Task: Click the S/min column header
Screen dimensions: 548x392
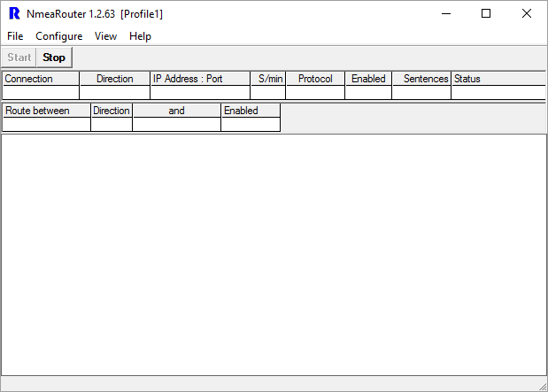Action: [268, 79]
